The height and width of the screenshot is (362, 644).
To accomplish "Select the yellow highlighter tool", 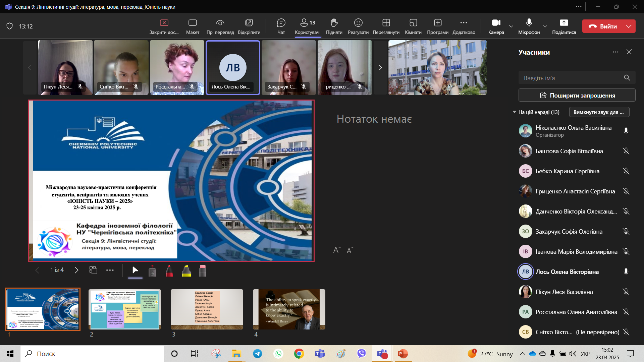I will pyautogui.click(x=186, y=270).
